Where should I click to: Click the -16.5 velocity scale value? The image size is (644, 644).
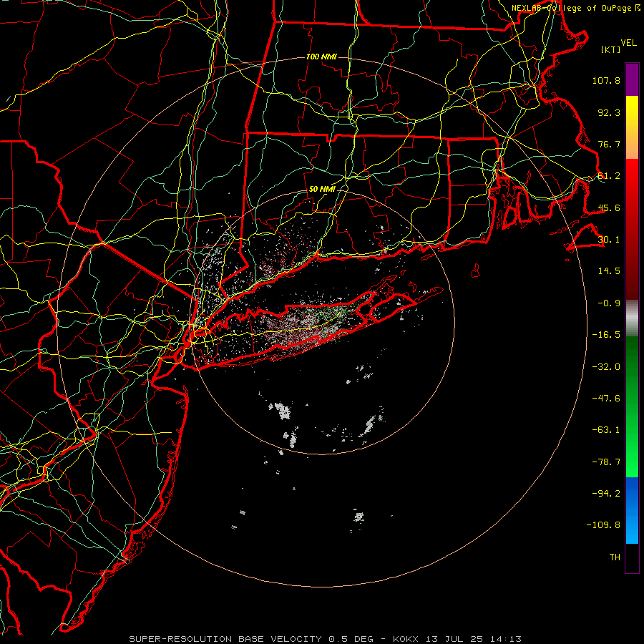tap(606, 335)
